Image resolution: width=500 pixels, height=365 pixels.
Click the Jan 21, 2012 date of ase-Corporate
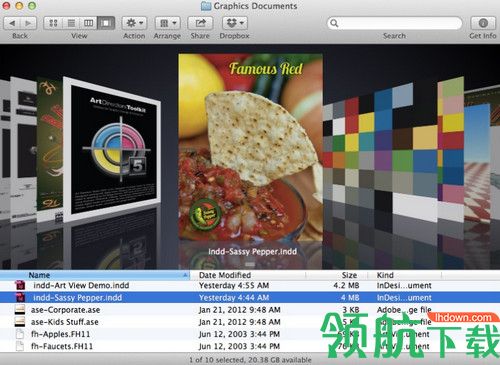(239, 310)
